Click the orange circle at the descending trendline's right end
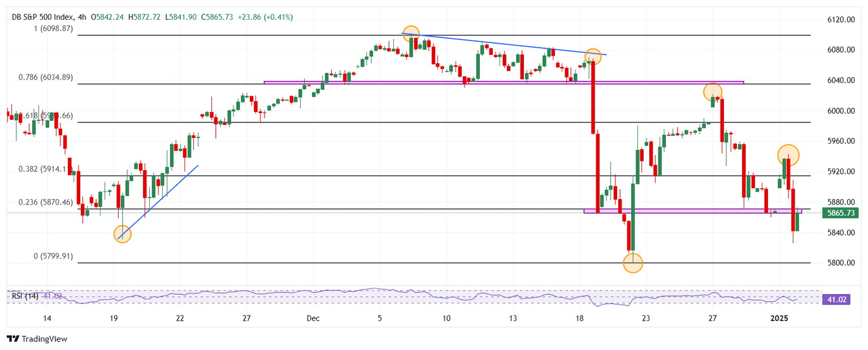This screenshot has height=350, width=868. [x=592, y=56]
